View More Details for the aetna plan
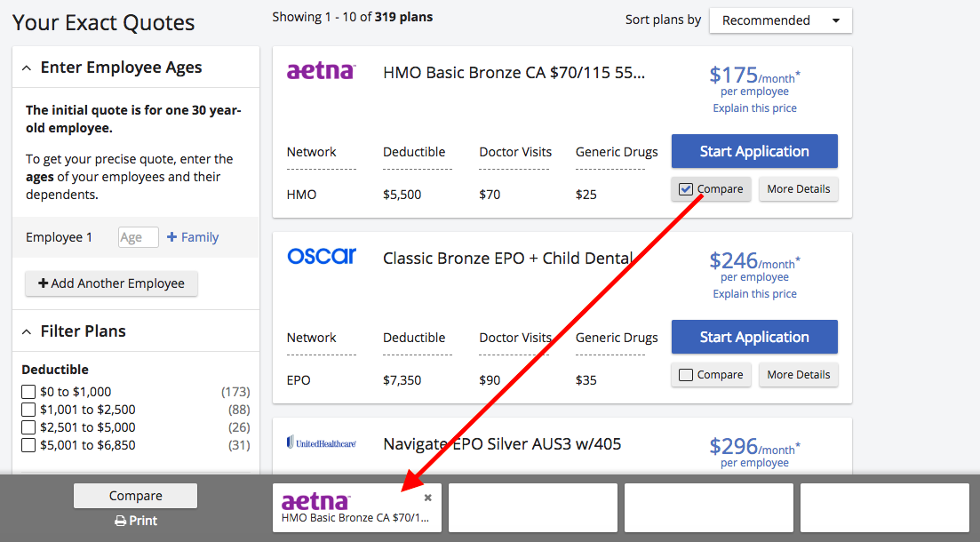The width and height of the screenshot is (980, 542). tap(798, 188)
